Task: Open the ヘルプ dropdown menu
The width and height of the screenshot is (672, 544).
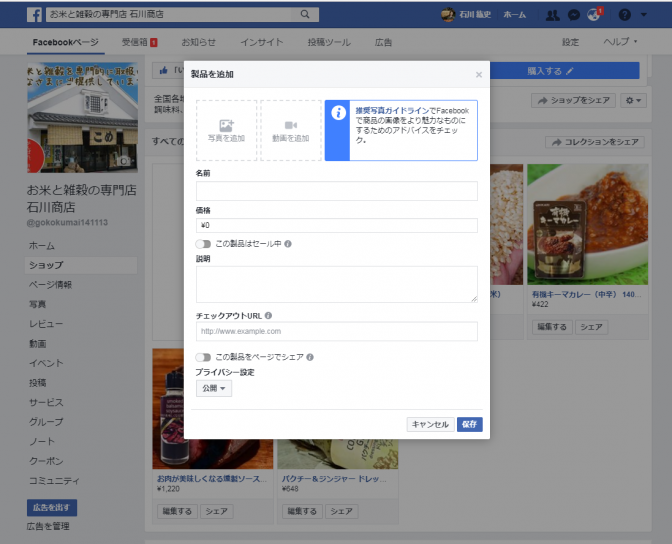Action: pos(620,42)
